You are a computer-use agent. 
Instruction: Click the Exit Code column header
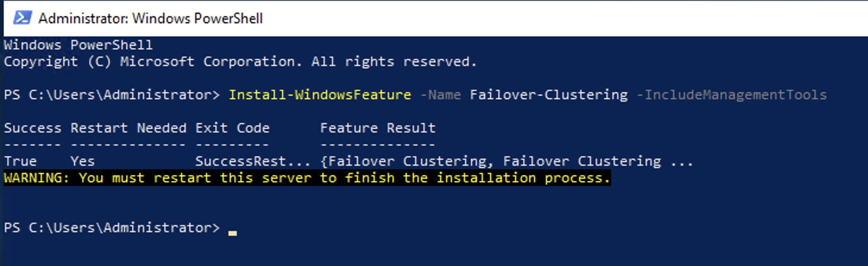232,128
